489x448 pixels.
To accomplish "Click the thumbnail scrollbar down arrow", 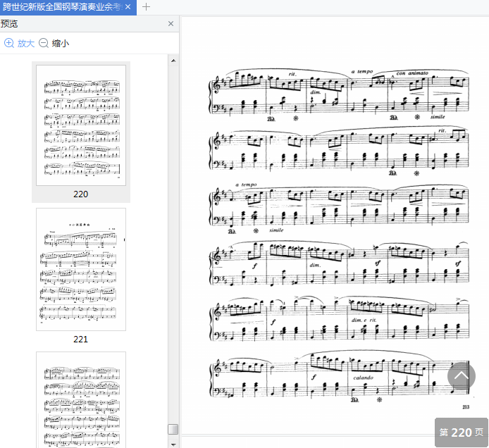I will 174,444.
